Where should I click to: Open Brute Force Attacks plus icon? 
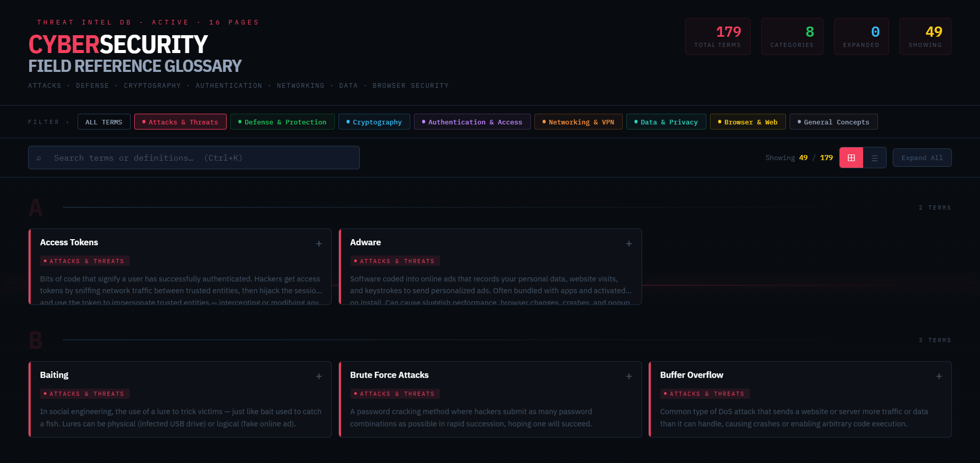coord(629,376)
